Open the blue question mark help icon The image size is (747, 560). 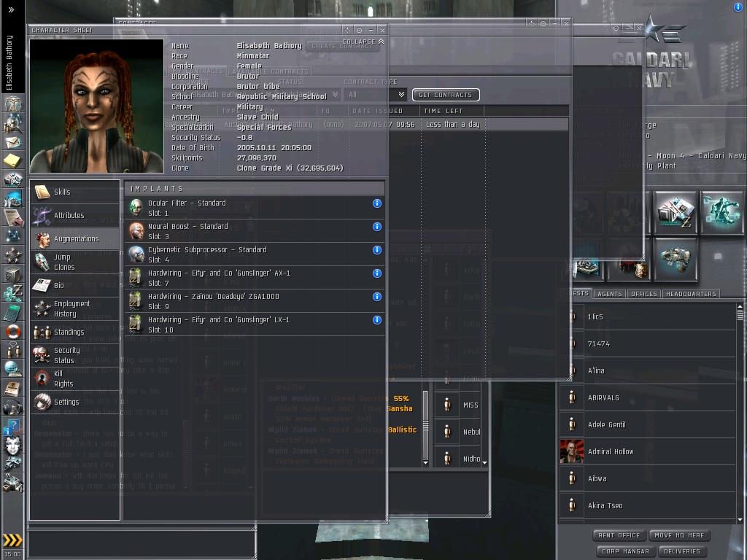(x=13, y=426)
